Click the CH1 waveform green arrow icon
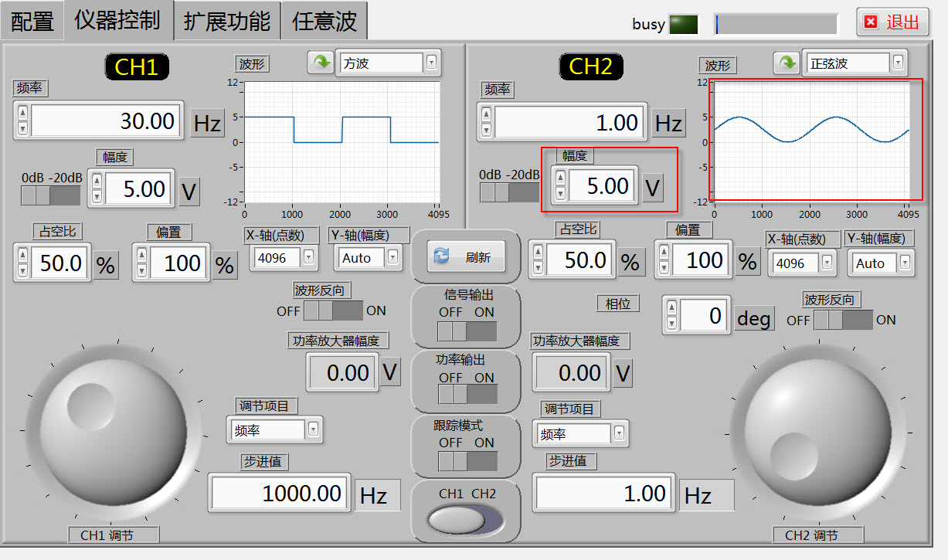948x560 pixels. pos(320,63)
